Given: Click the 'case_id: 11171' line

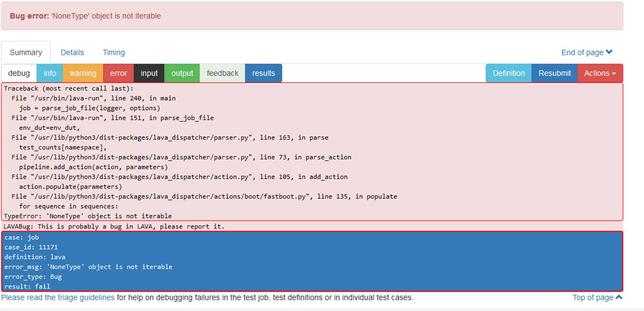Looking at the screenshot, I should click(x=31, y=247).
